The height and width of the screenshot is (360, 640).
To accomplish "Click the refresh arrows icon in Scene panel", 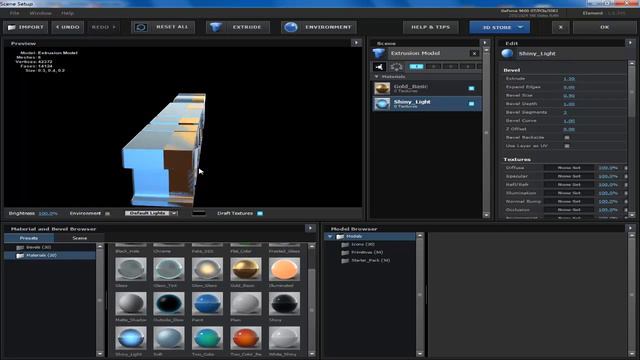I will [396, 67].
